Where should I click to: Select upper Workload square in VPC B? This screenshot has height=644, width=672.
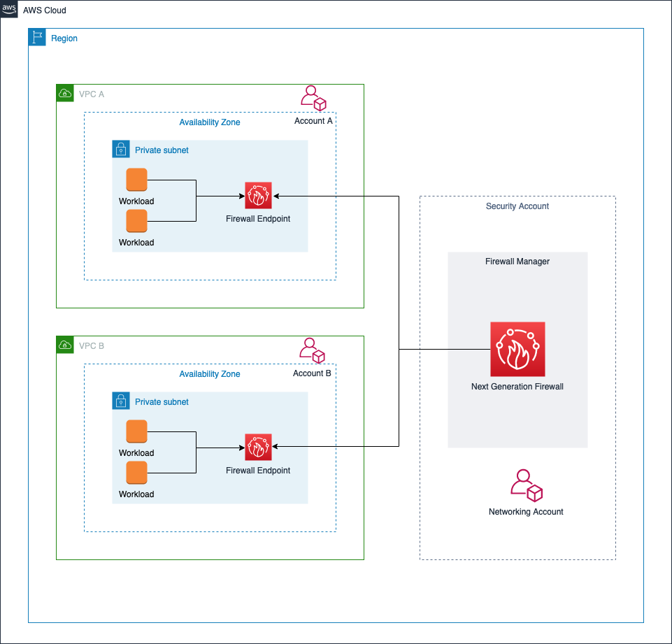pyautogui.click(x=137, y=431)
